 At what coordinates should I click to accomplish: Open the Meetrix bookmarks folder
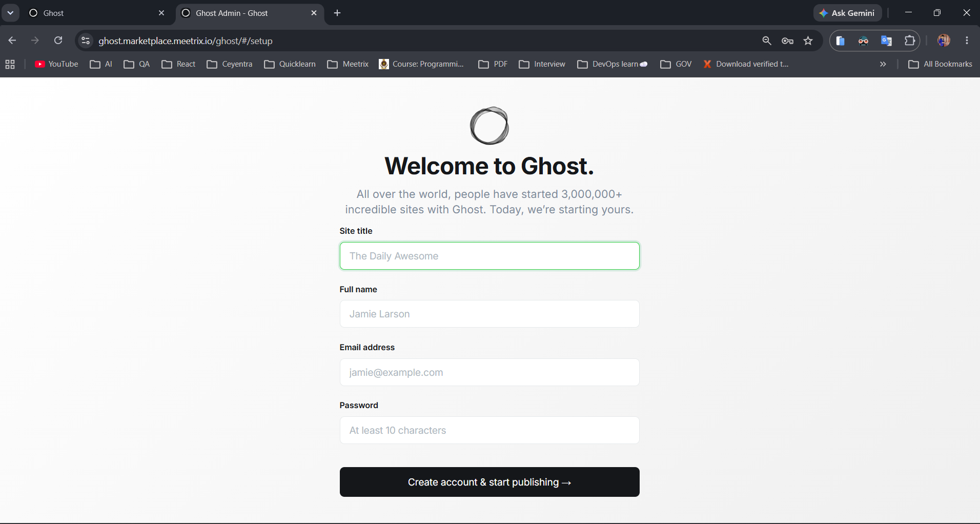click(348, 64)
